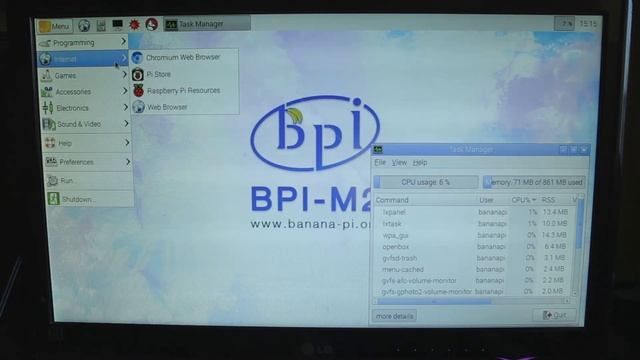Click the Programming category icon

tap(45, 43)
